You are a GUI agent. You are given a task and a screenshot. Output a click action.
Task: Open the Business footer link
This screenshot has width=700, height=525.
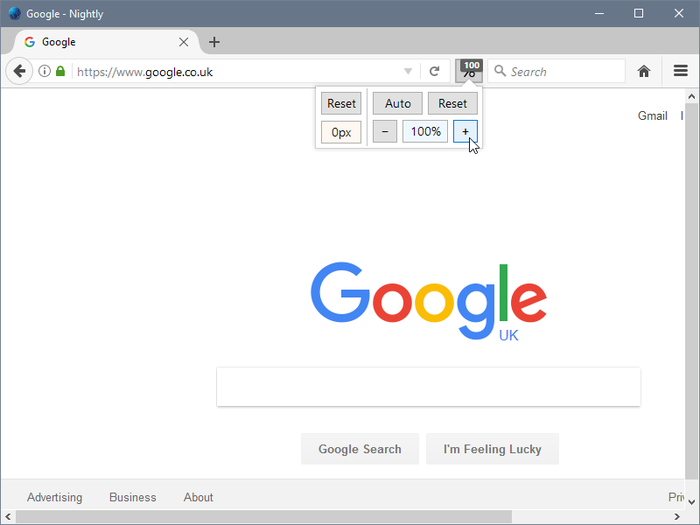pos(133,497)
